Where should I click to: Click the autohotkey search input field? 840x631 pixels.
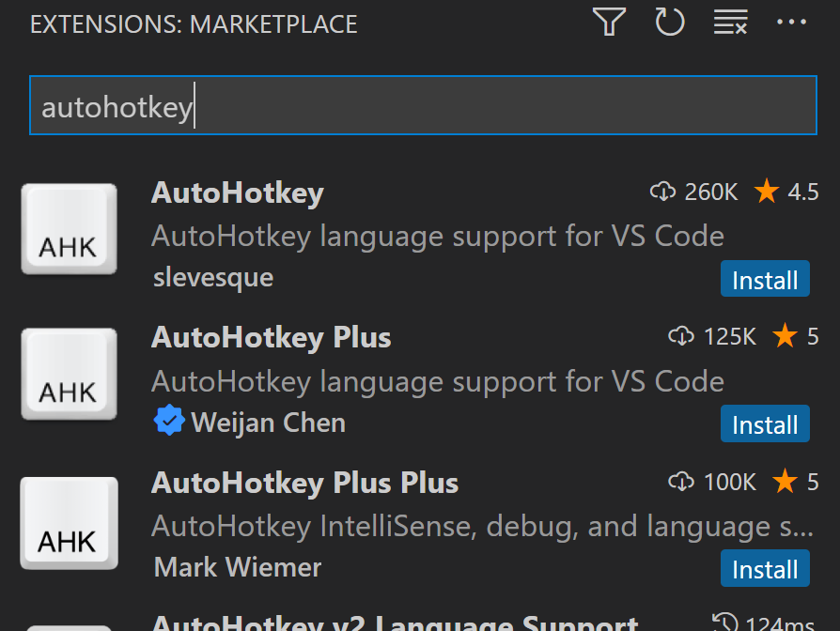pyautogui.click(x=423, y=106)
